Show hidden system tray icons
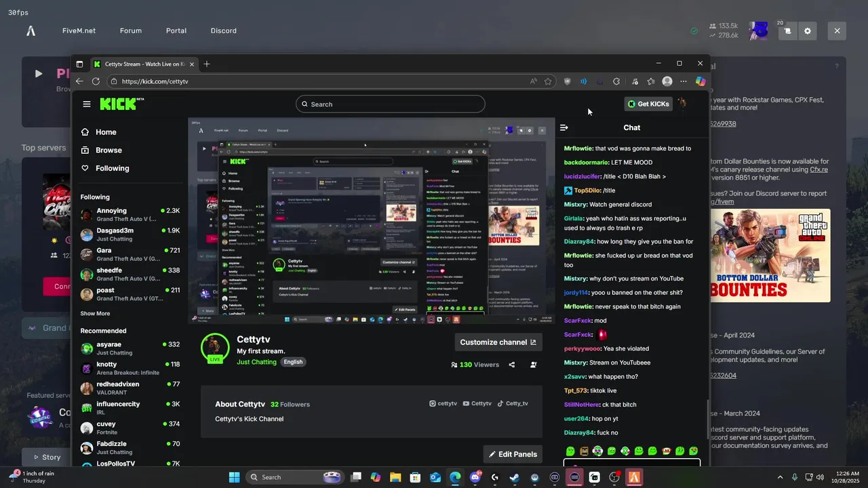Image resolution: width=868 pixels, height=488 pixels. click(780, 477)
